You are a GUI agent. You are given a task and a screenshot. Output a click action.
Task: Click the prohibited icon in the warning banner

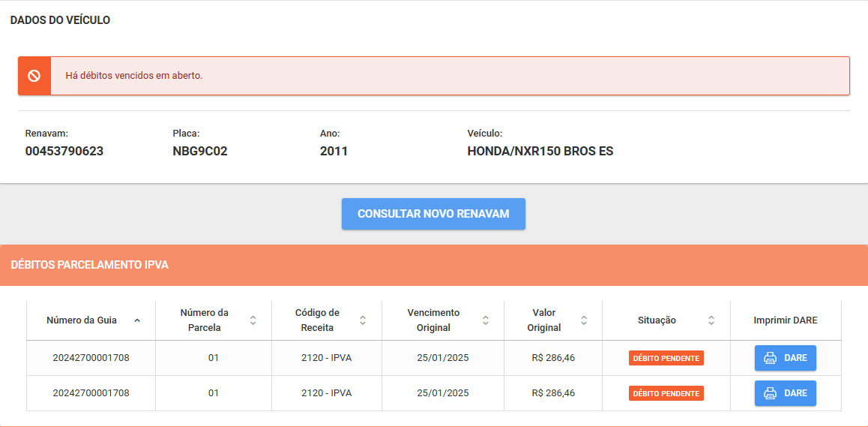coord(34,76)
